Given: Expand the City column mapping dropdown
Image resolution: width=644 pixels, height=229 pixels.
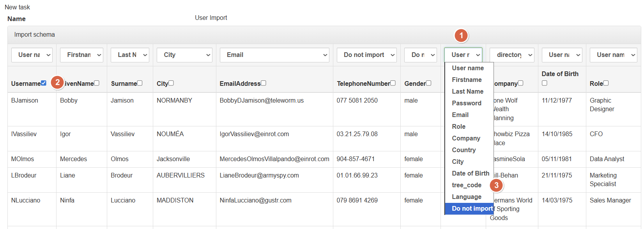Looking at the screenshot, I should click(184, 55).
